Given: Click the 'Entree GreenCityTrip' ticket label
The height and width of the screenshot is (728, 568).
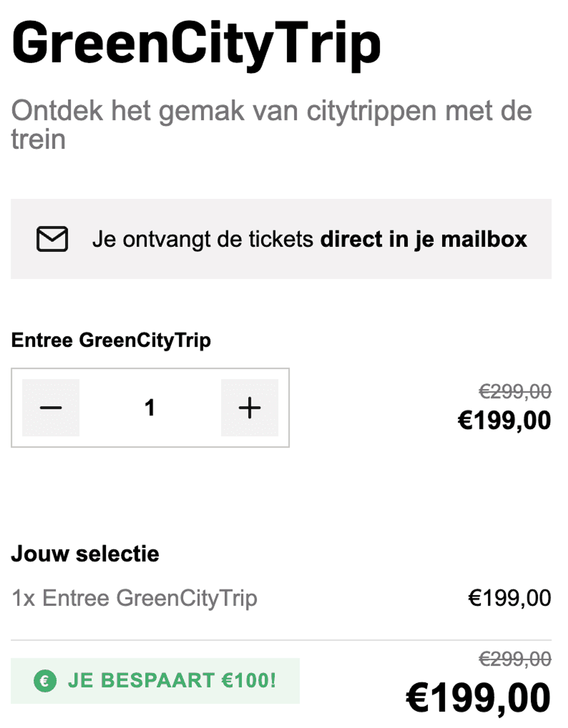Looking at the screenshot, I should tap(111, 340).
